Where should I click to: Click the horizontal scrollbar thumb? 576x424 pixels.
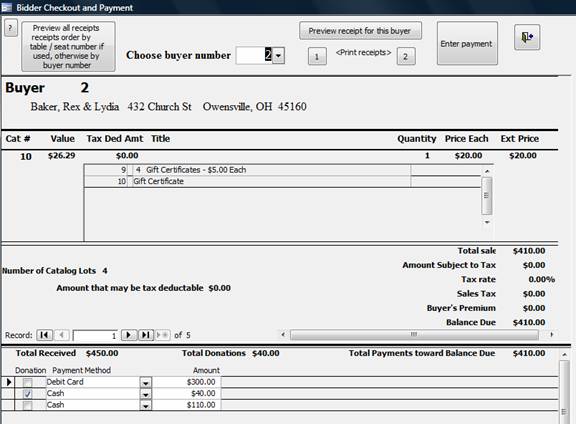coord(414,334)
